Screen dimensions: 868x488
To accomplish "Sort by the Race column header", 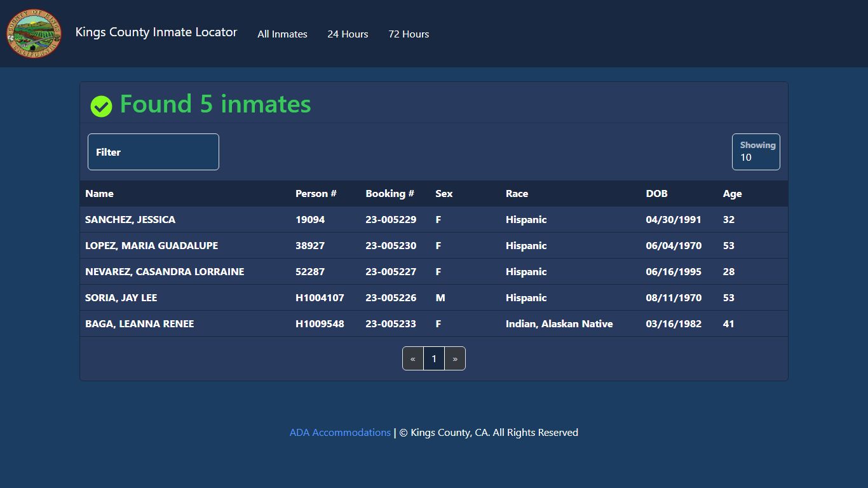I will 517,194.
